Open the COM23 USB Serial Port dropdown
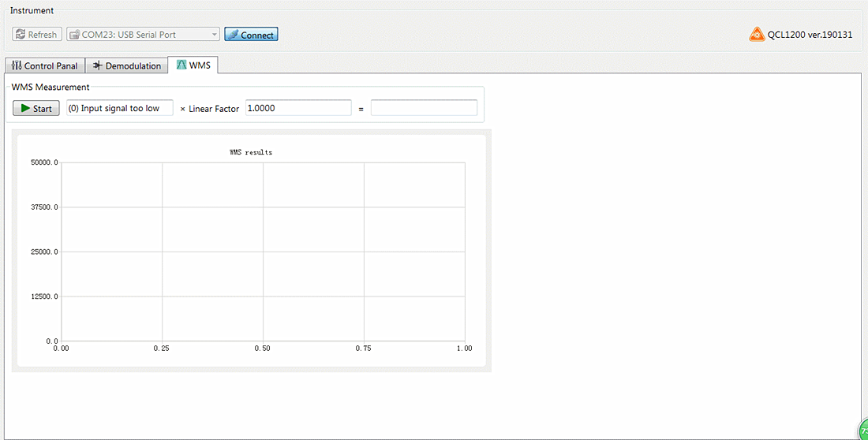 (x=143, y=35)
